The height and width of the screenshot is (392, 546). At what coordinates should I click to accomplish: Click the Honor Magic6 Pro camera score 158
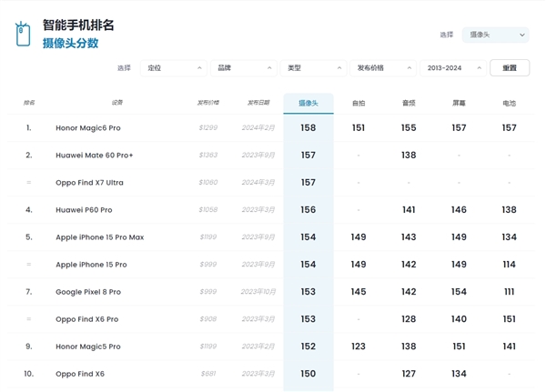tap(308, 128)
